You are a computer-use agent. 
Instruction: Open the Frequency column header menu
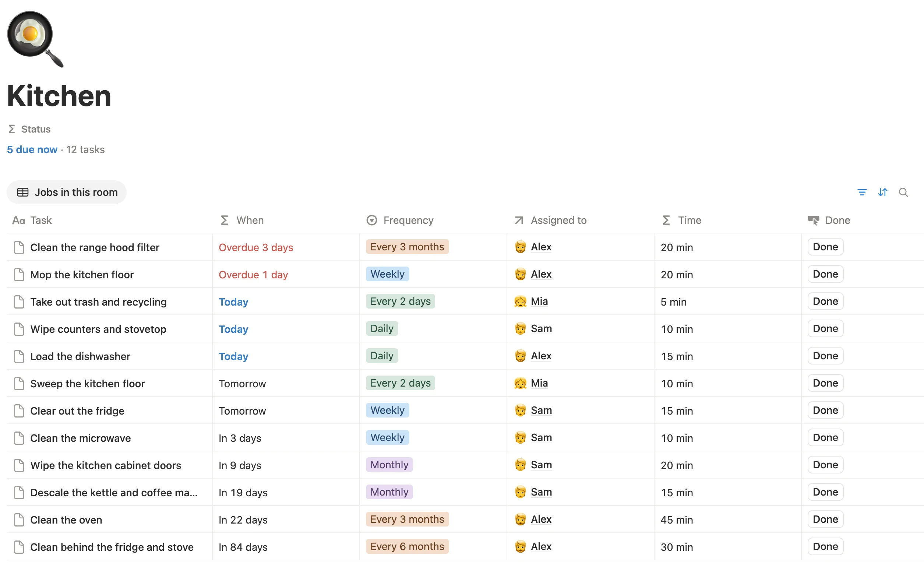pos(400,220)
